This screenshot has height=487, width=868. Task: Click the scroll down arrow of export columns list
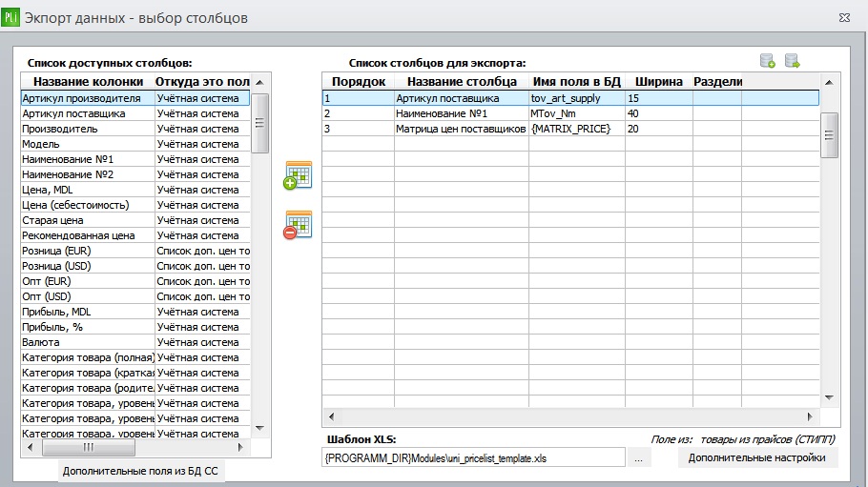829,397
